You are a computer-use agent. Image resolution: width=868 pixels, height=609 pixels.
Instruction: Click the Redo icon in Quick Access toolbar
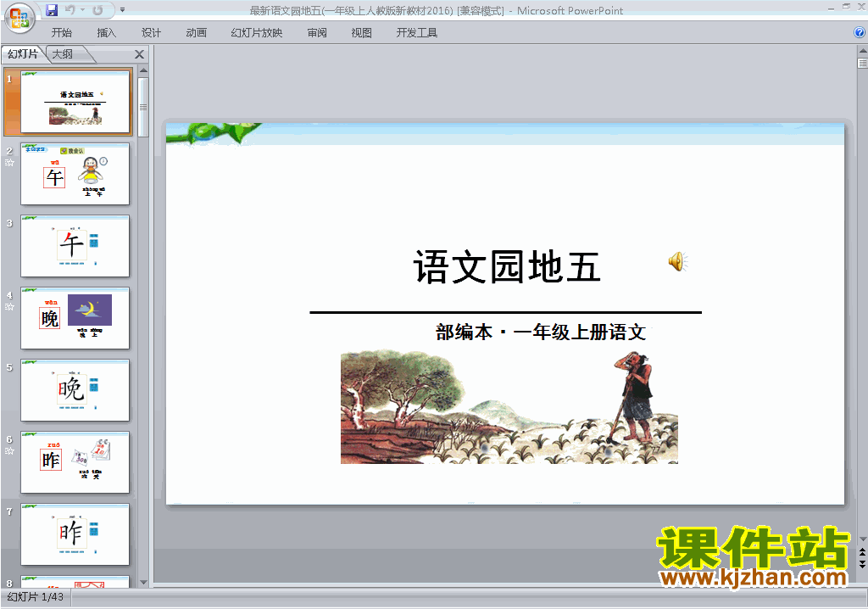[98, 10]
